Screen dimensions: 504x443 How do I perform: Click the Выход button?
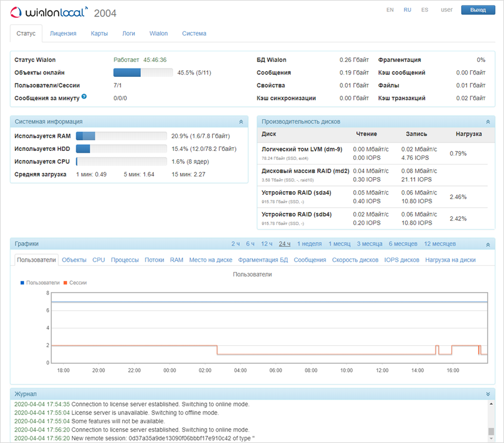pyautogui.click(x=478, y=10)
